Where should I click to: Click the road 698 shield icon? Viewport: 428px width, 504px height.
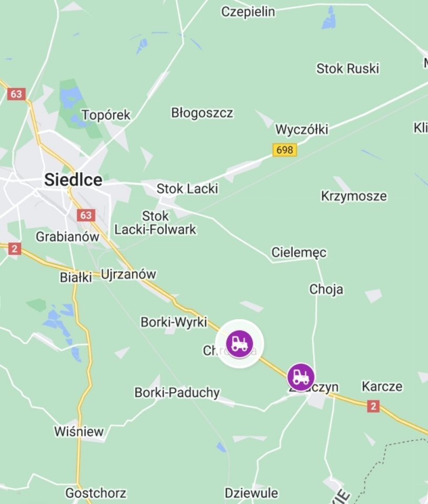pos(285,150)
